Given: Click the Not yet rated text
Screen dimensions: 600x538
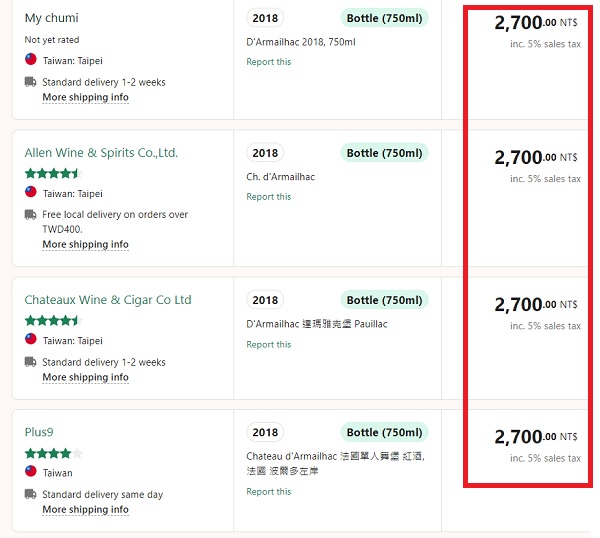Looking at the screenshot, I should [52, 40].
